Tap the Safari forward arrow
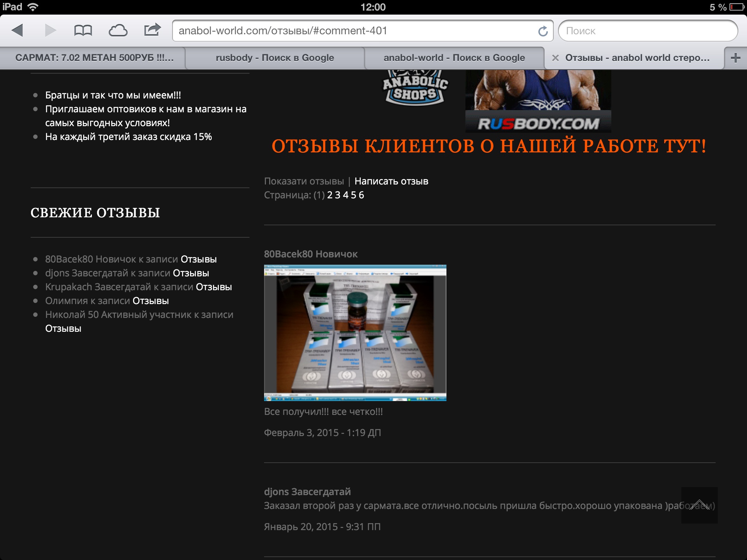Viewport: 747px width, 560px height. tap(50, 30)
